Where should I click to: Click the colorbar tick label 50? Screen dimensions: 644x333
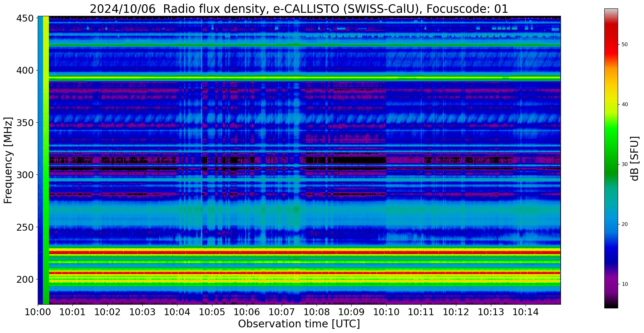coord(625,45)
